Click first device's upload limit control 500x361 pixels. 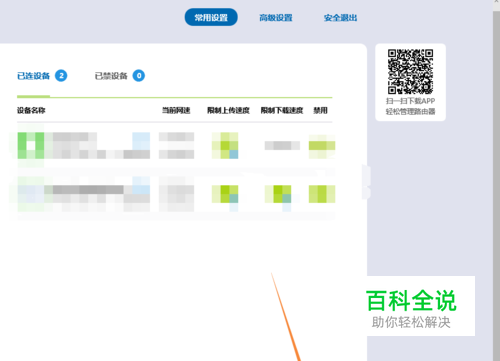click(225, 145)
